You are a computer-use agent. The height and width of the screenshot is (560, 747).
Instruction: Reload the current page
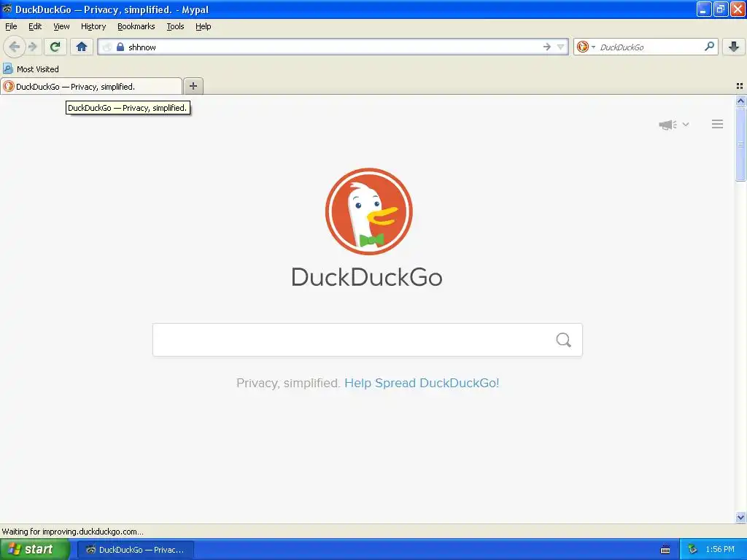click(x=55, y=47)
